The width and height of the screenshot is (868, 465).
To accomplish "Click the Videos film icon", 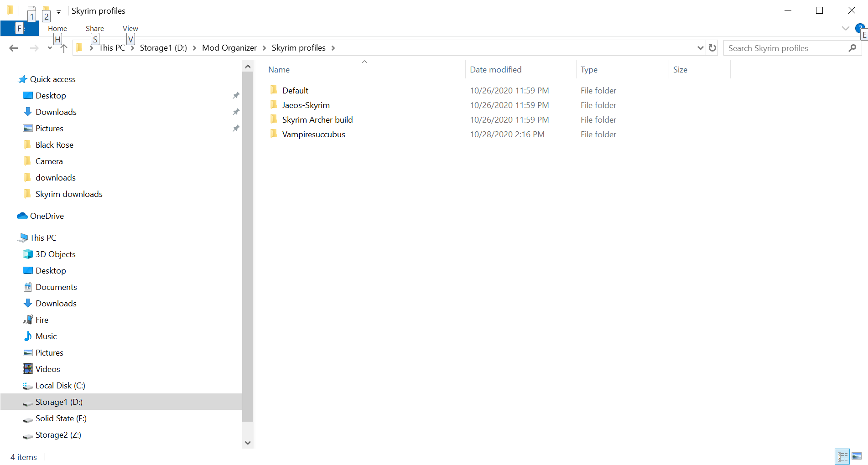I will tap(28, 369).
